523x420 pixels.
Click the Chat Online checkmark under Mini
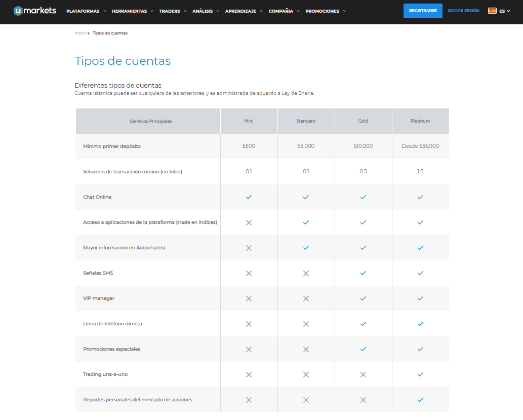coord(249,197)
